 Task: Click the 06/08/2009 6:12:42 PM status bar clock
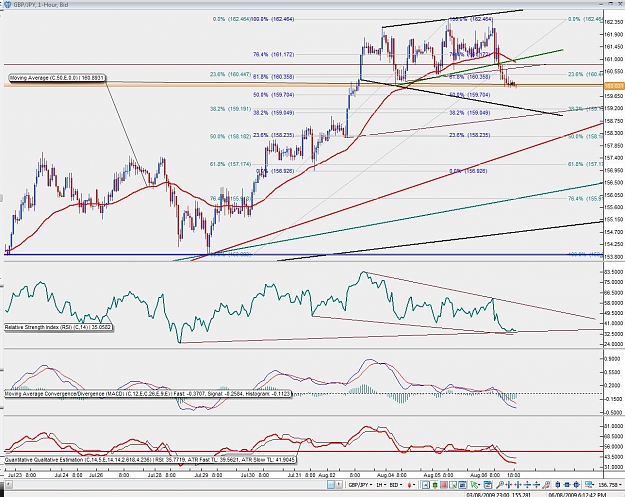click(x=577, y=495)
